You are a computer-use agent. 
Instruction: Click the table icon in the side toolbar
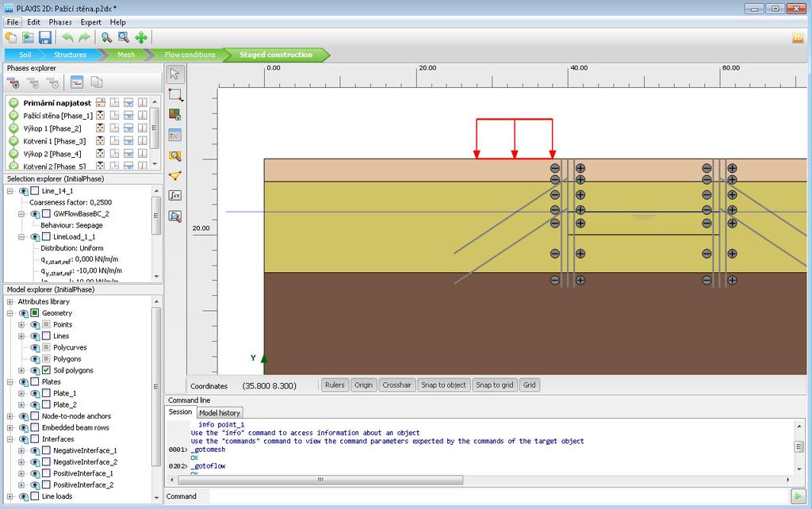(175, 135)
